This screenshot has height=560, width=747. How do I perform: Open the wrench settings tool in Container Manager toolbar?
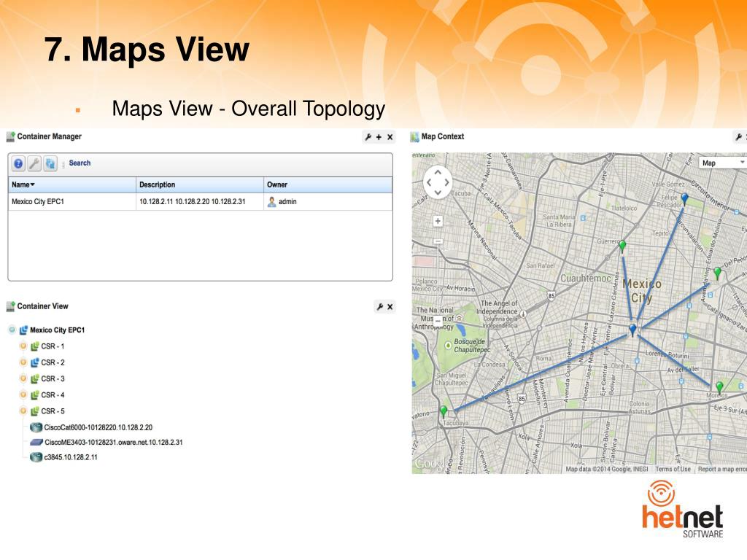coord(34,164)
